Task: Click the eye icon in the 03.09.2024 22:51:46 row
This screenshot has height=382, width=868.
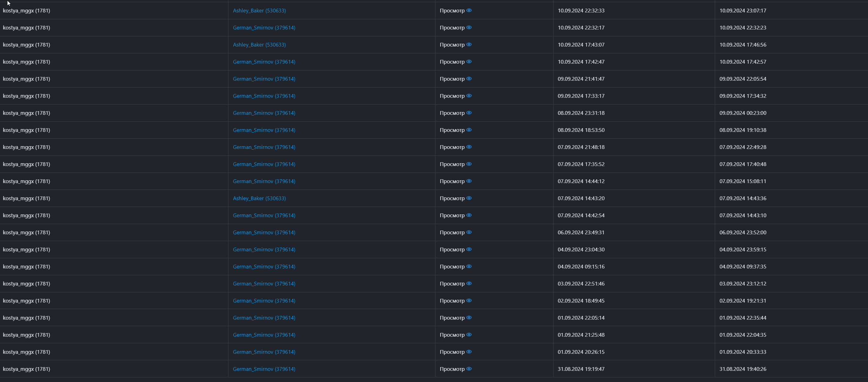Action: [x=469, y=283]
